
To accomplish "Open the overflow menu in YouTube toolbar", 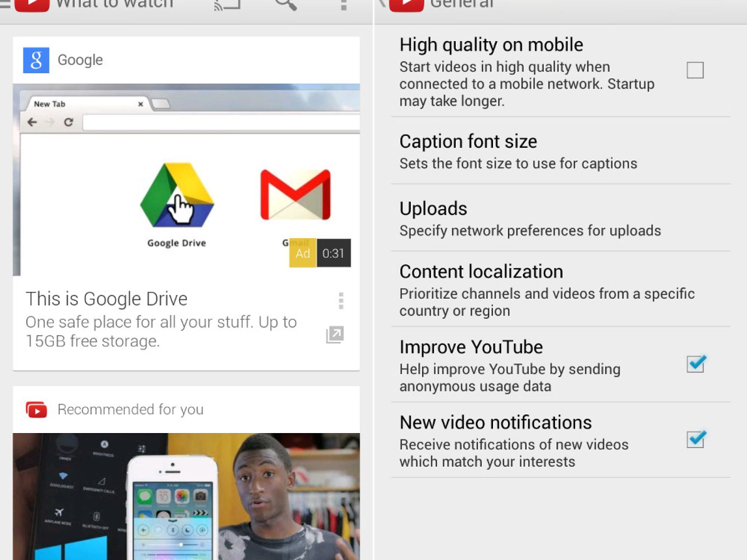I will coord(344,5).
